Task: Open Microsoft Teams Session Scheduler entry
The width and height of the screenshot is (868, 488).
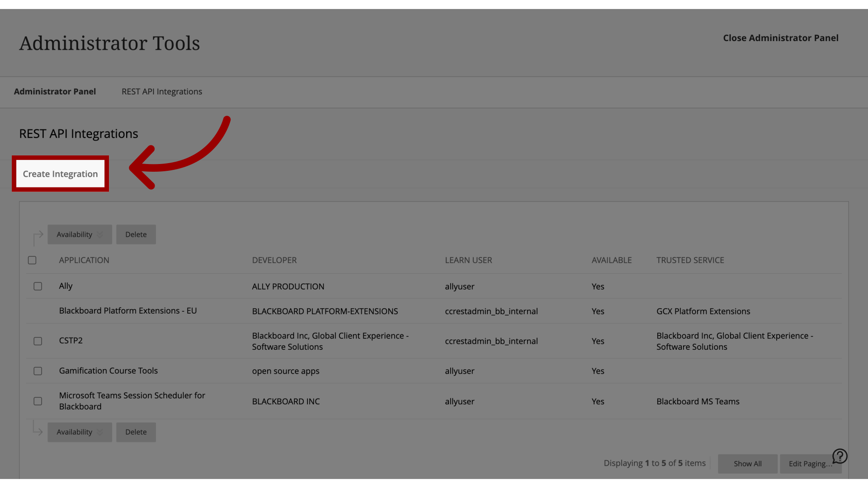Action: 132,401
